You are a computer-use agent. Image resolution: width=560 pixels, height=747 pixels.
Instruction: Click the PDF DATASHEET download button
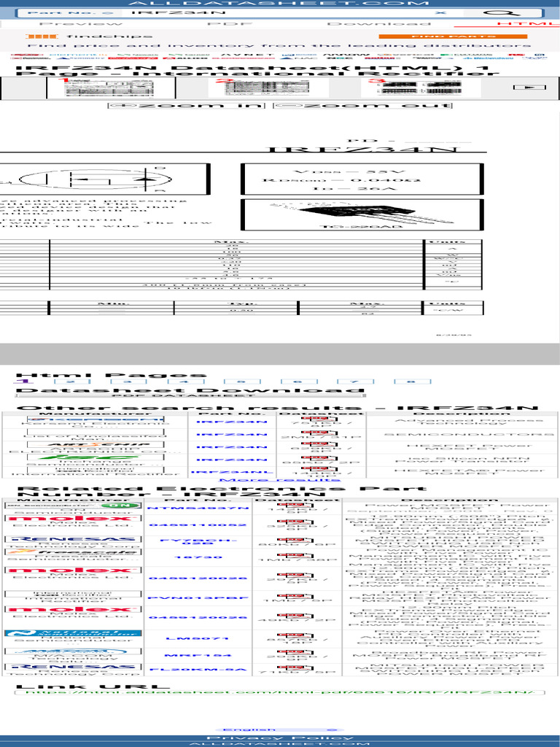pyautogui.click(x=190, y=395)
